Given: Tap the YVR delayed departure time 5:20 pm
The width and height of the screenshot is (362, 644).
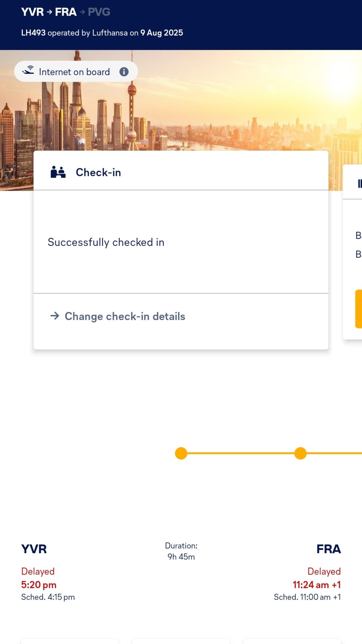Looking at the screenshot, I should pos(39,585).
